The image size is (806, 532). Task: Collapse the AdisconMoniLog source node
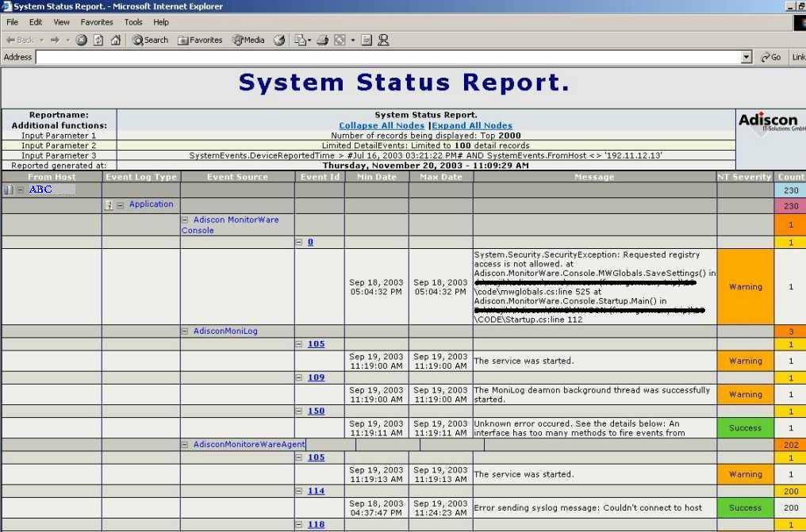click(x=185, y=331)
